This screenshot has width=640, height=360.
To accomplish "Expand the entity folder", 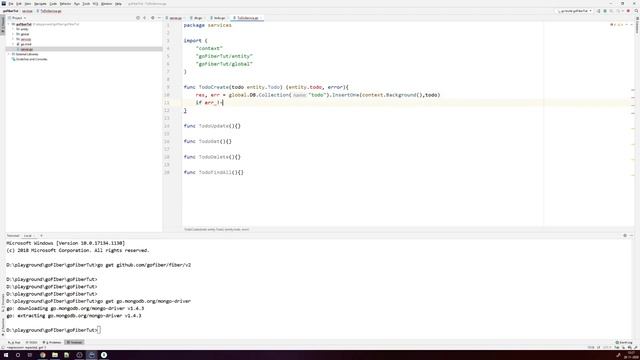I will [13, 29].
